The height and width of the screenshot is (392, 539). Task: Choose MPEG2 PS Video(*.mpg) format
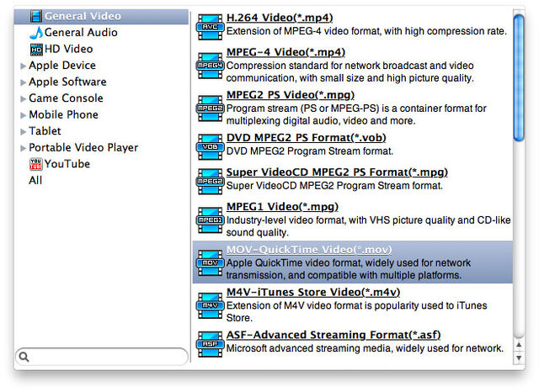(291, 95)
